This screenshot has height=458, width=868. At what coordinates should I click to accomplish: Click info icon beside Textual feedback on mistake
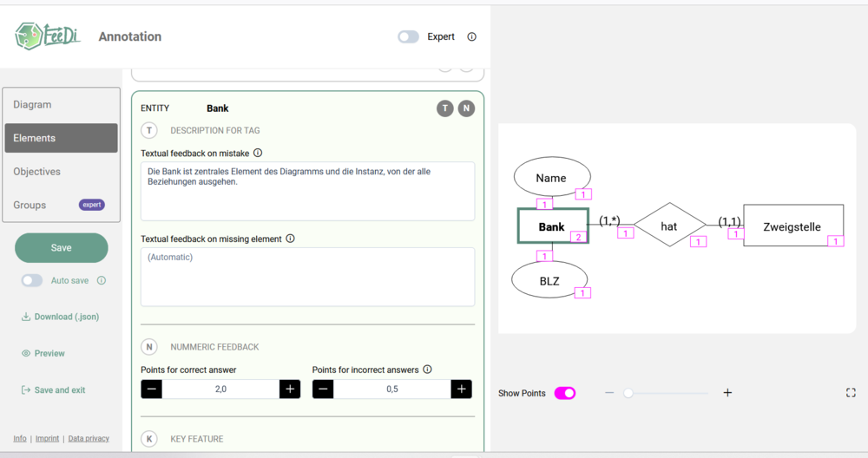258,153
